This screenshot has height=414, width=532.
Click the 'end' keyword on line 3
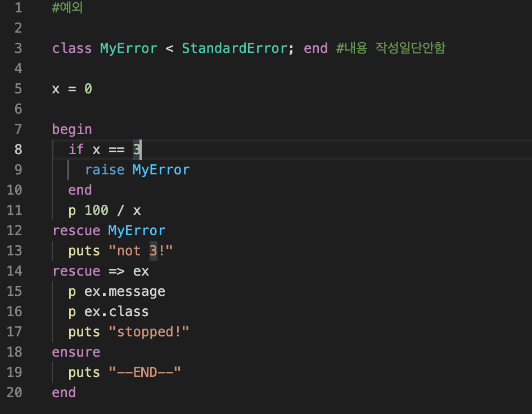[315, 48]
